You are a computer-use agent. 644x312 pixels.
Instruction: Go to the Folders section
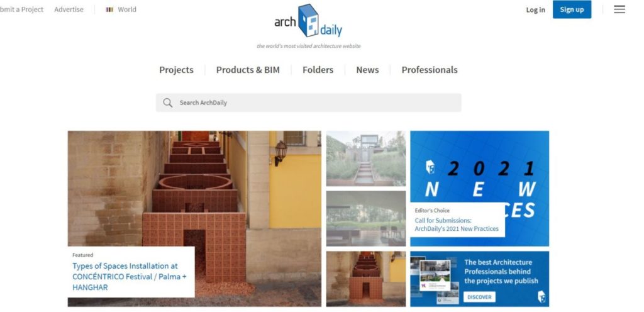[318, 70]
